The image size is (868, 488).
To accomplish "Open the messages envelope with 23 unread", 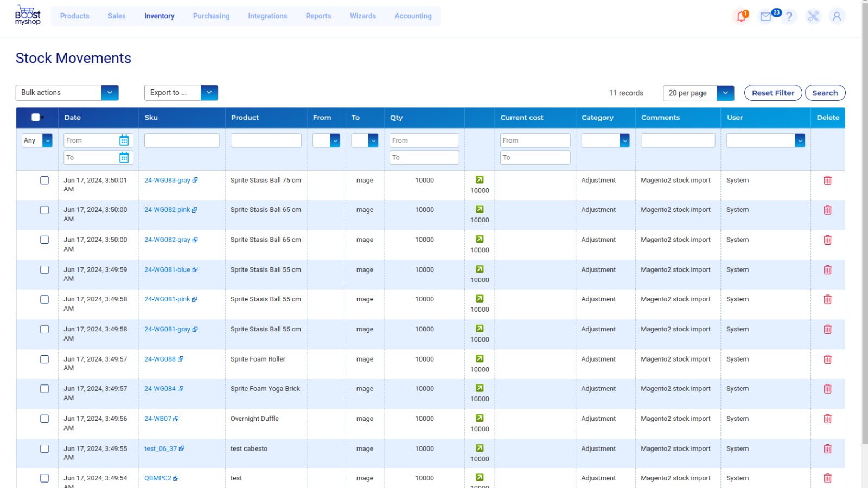I will tap(765, 16).
